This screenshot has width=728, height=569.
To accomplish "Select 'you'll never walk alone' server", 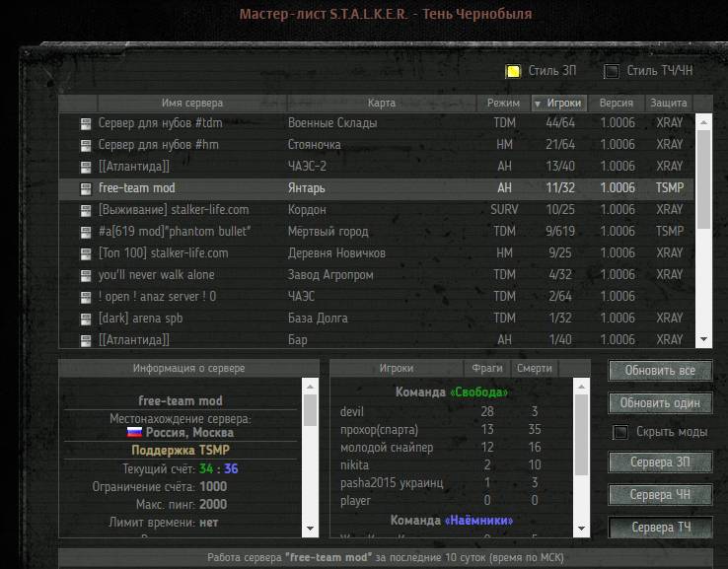I will pos(376,275).
